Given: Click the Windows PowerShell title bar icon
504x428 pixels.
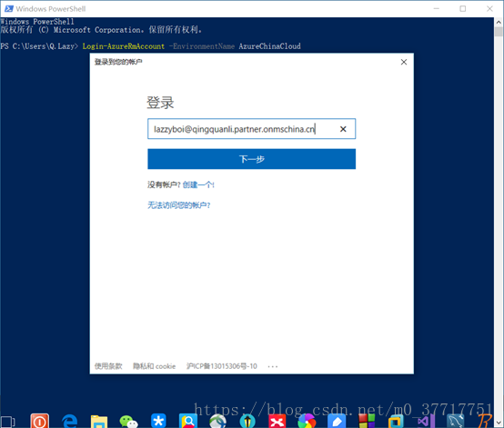Looking at the screenshot, I should 9,9.
